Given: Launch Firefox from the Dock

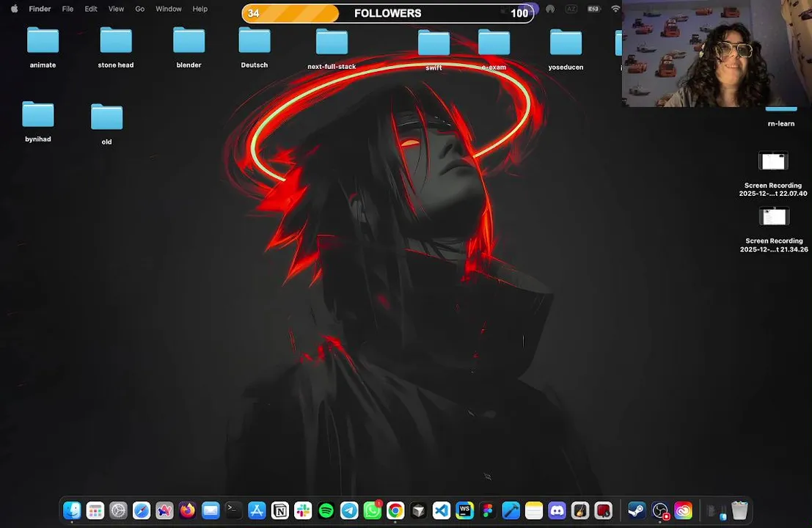Looking at the screenshot, I should (188, 511).
